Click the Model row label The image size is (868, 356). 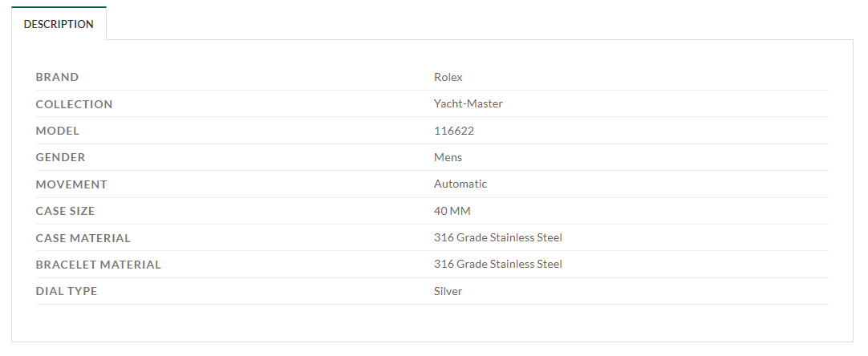click(x=58, y=131)
